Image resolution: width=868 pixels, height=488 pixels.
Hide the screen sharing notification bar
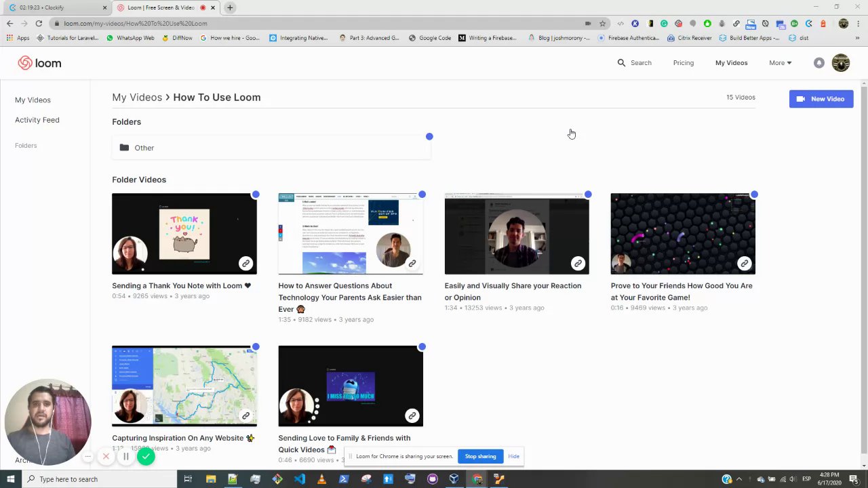(513, 456)
